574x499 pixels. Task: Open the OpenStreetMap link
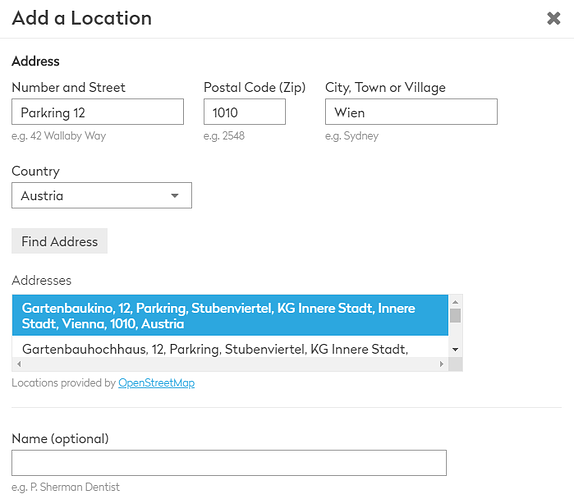point(156,383)
